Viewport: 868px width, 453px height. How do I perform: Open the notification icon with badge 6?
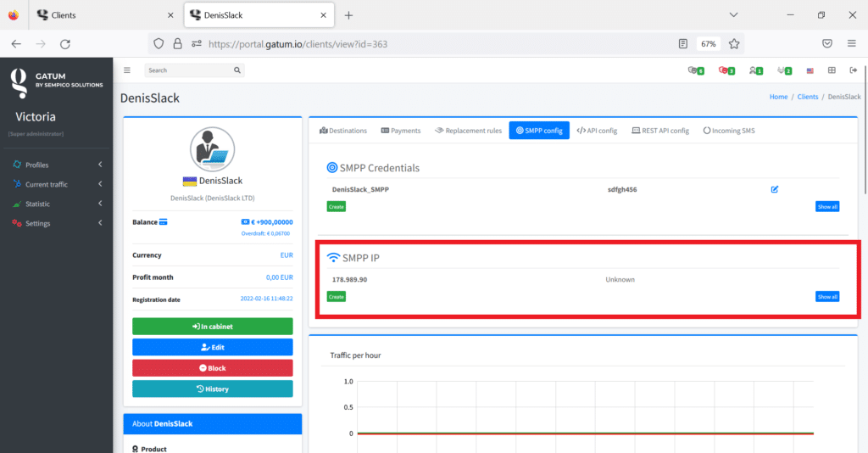(x=696, y=70)
